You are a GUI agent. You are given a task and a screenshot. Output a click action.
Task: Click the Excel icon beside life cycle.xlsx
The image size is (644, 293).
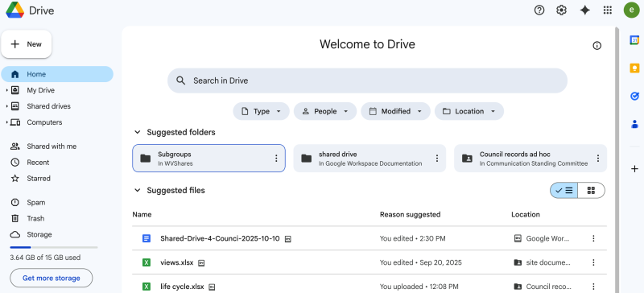[147, 287]
